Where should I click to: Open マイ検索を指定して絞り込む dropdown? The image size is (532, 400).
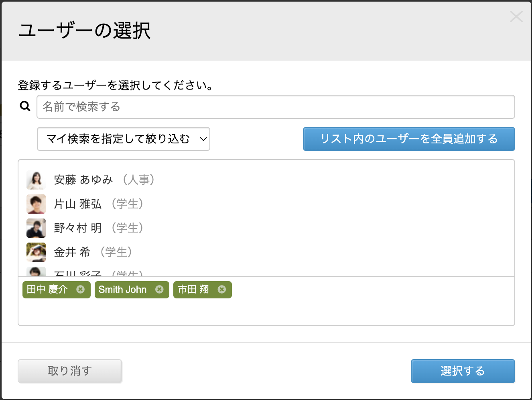124,139
